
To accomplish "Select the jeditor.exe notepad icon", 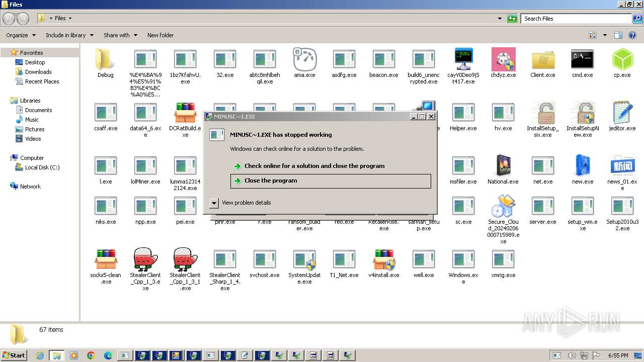I will pos(622,113).
